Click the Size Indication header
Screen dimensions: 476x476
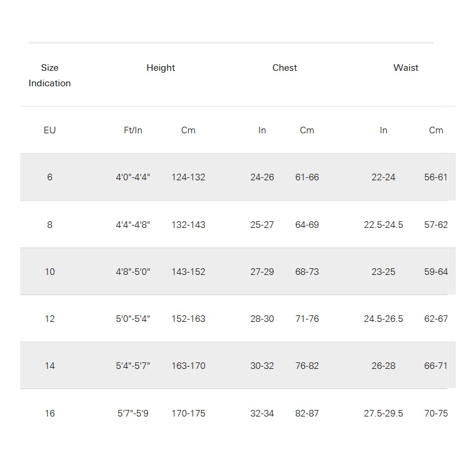coord(49,76)
